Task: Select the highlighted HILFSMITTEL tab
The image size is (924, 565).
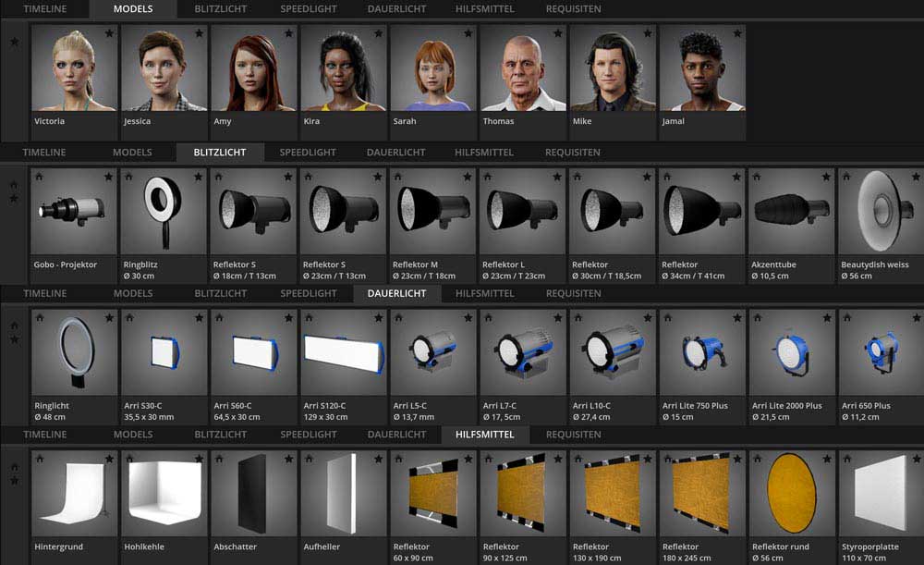Action: [485, 434]
